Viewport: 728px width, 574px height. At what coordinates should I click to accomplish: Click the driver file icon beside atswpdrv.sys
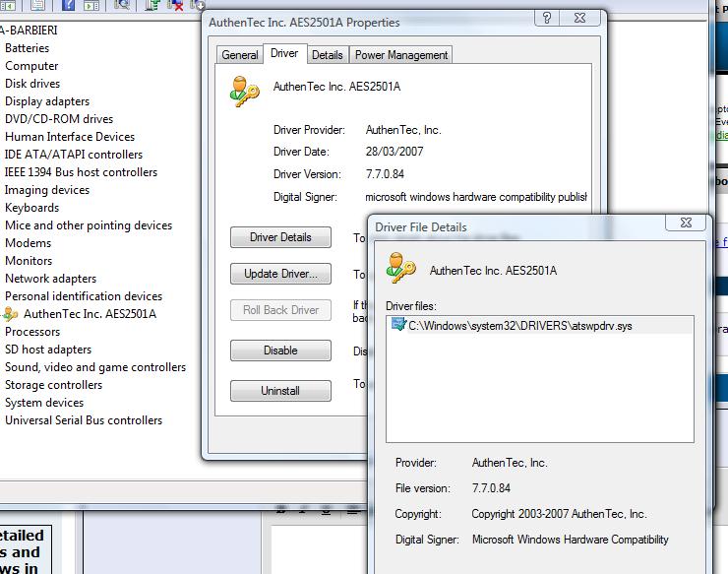tap(398, 324)
